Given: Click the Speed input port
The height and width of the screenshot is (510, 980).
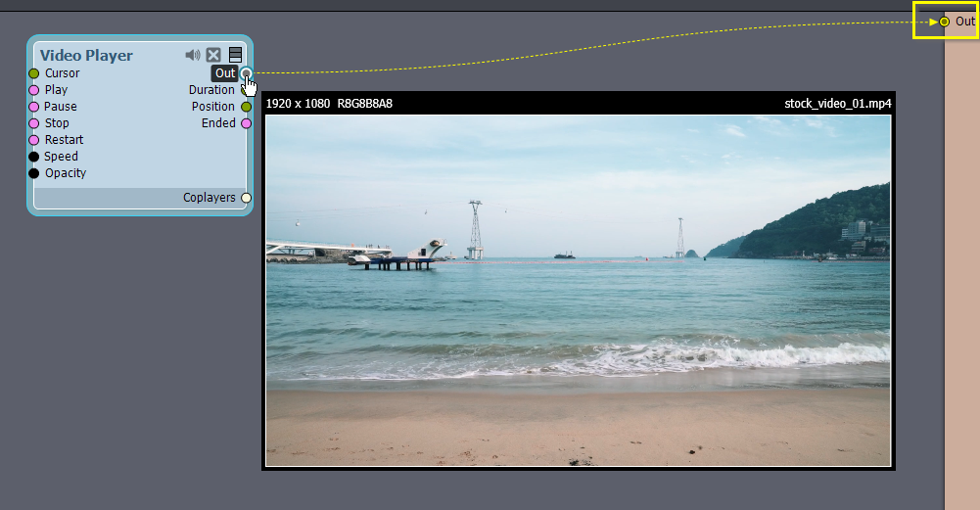Looking at the screenshot, I should (x=33, y=157).
